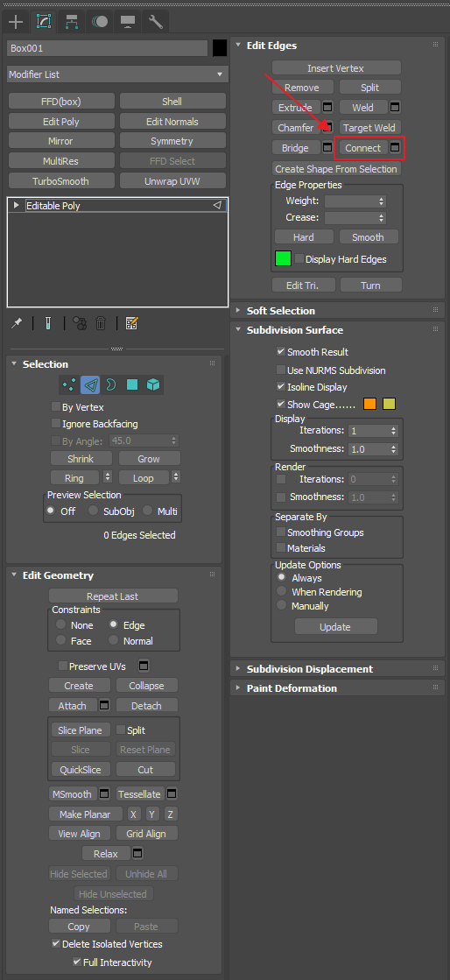Viewport: 450px width, 980px height.
Task: Open Tessellate settings box
Action: click(x=172, y=794)
